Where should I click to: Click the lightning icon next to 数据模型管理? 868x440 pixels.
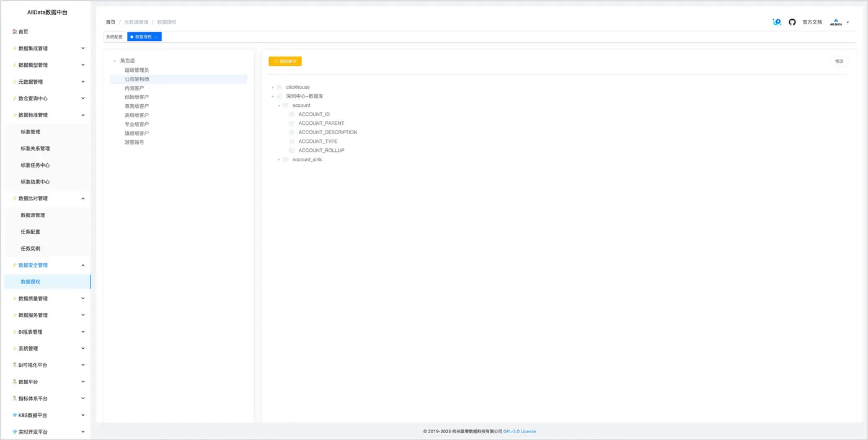pos(15,65)
